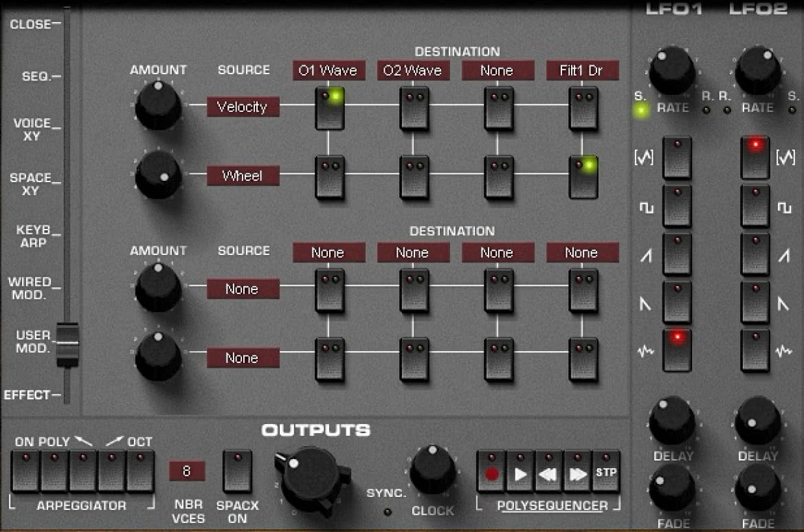Click the OUTPUTS selector knob
Viewport: 804px width, 532px height.
pos(312,479)
